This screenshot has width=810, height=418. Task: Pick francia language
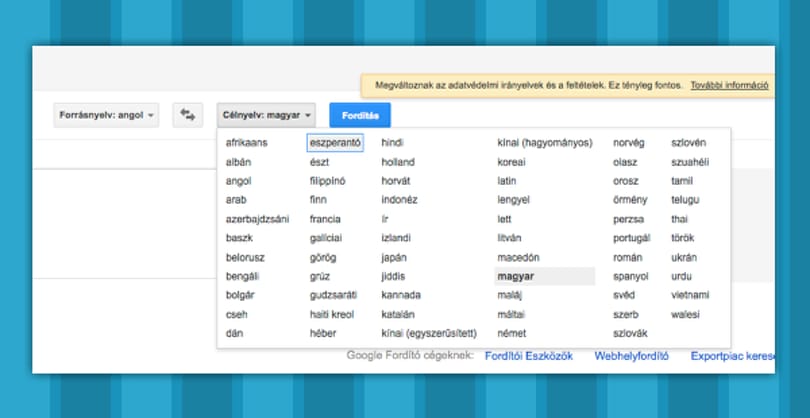pyautogui.click(x=325, y=219)
